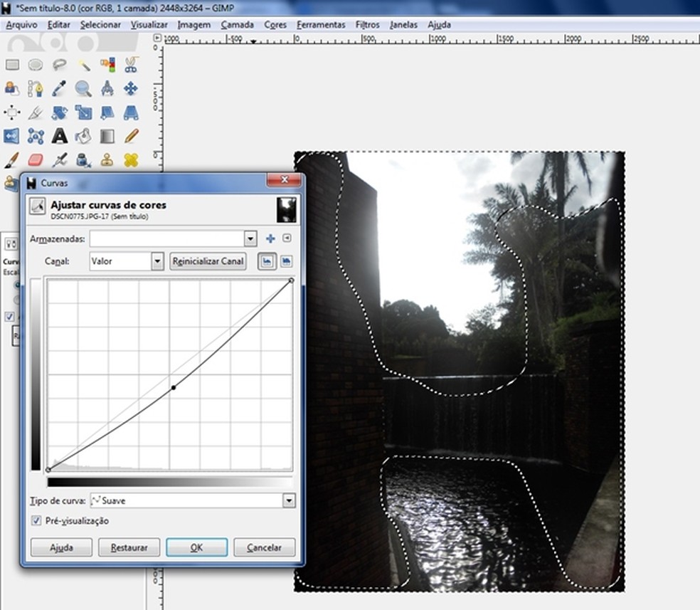Click the Restaurar button
Viewport: 700px width, 610px height.
click(129, 547)
